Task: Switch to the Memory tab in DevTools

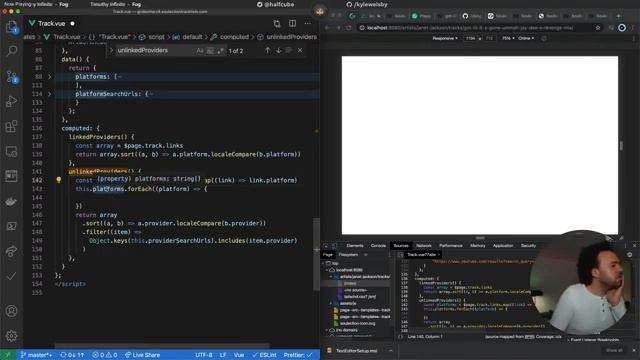Action: 478,246
